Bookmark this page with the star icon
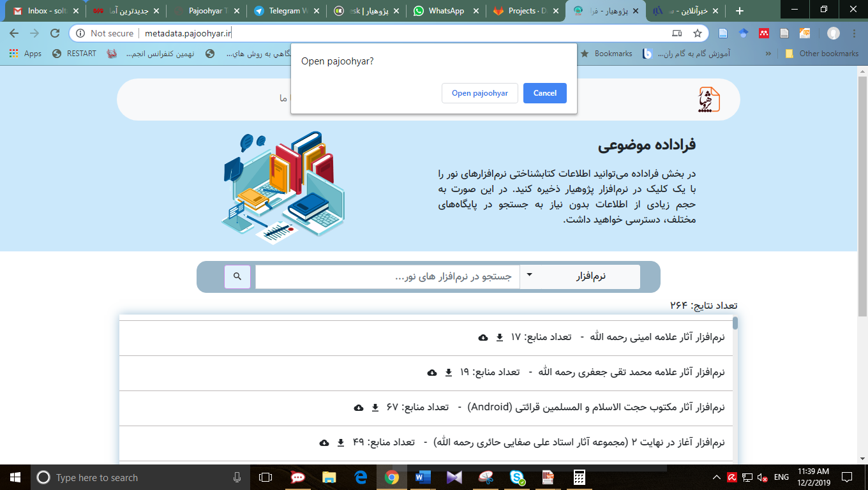Screen dimensions: 868x490 click(698, 33)
